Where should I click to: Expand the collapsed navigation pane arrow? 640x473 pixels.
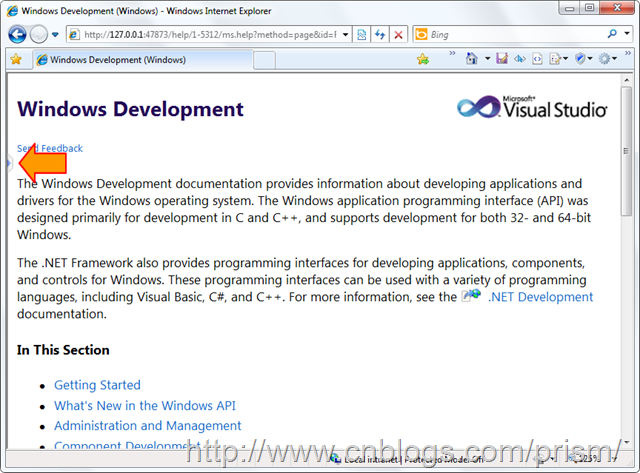click(x=10, y=161)
